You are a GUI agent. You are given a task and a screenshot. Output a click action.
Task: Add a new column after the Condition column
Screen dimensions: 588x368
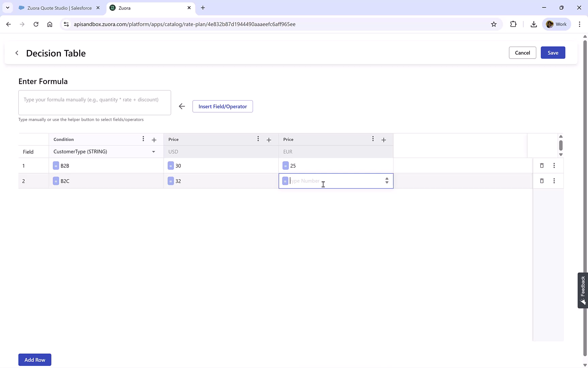pos(154,140)
